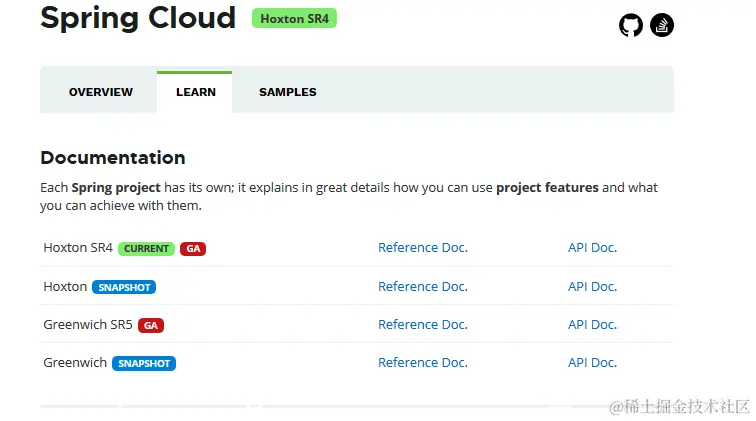Open Greenwich snapshot API Doc link
This screenshot has height=421, width=756.
[x=592, y=363]
